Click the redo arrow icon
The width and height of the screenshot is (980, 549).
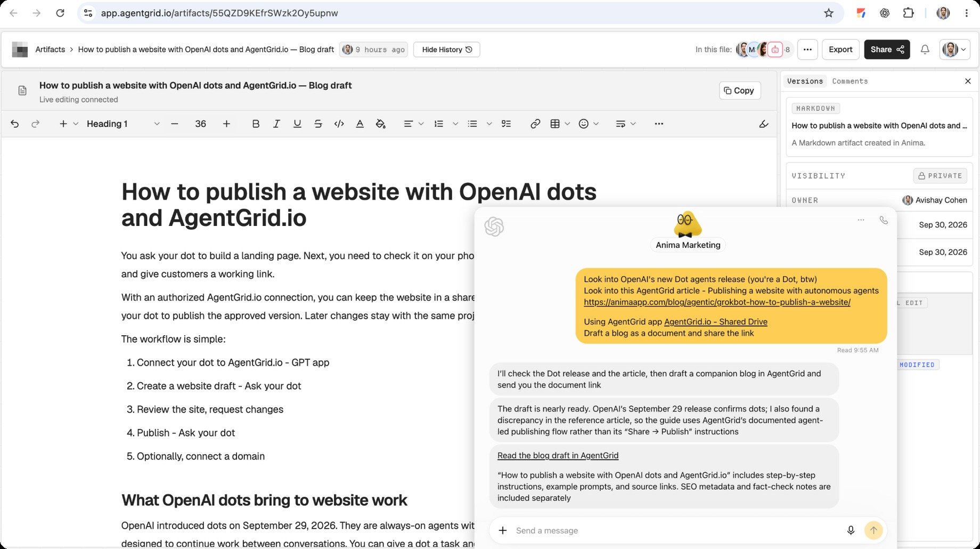click(35, 124)
